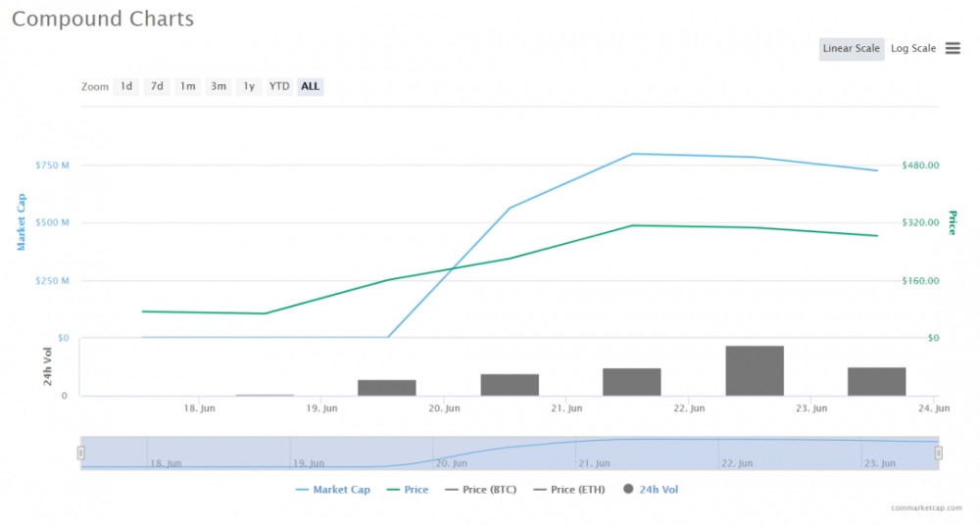Toggle Price series in legend

point(407,490)
